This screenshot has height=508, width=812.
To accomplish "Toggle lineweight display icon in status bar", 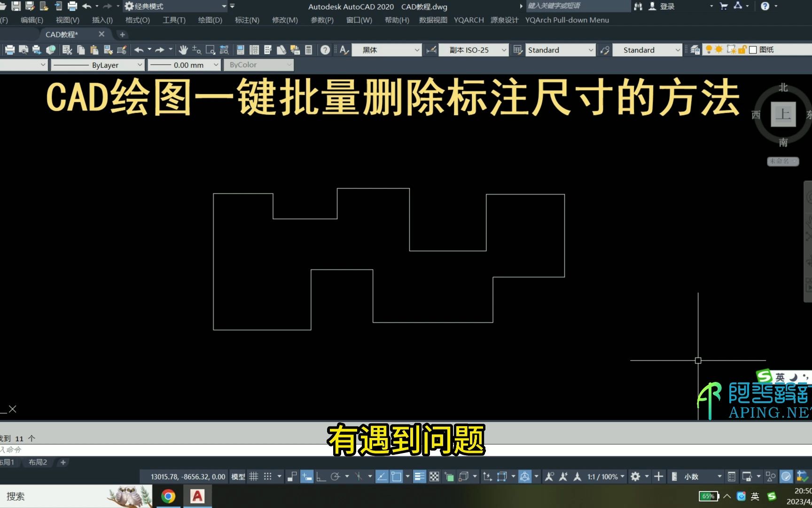I will coord(419,476).
